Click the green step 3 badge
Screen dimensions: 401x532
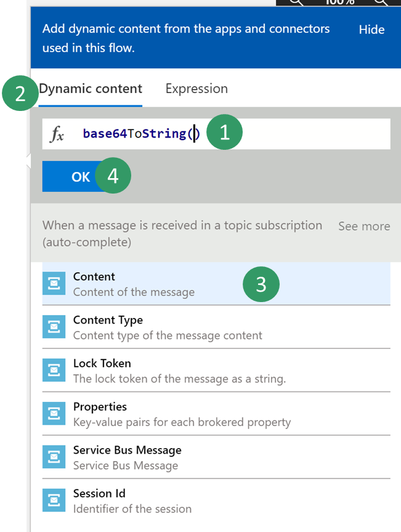coord(261,284)
